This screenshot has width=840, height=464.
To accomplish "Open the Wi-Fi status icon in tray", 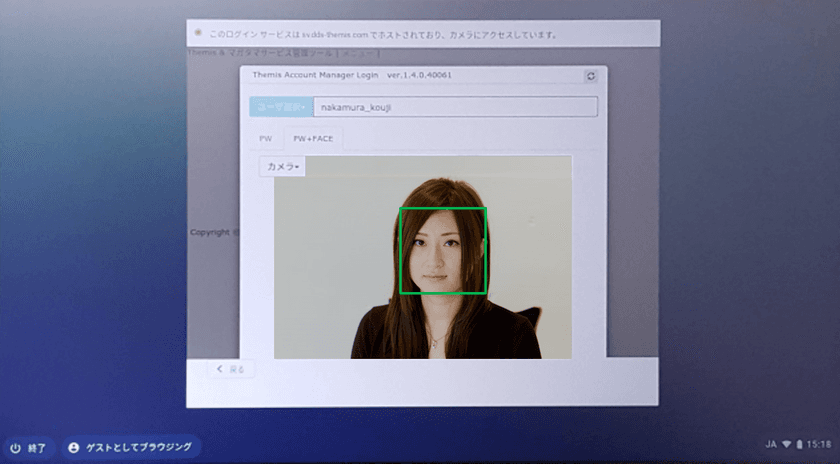I will coord(785,442).
